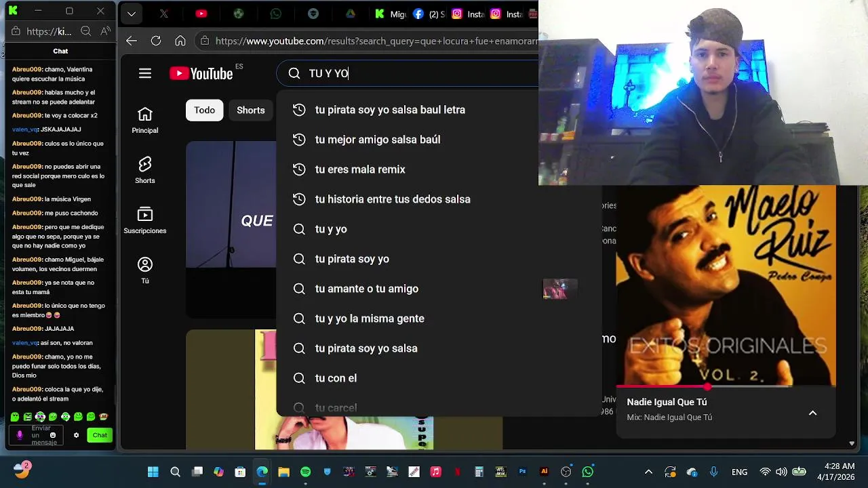Viewport: 868px width, 488px height.
Task: Open the tab actions dropdown arrow
Action: pyautogui.click(x=132, y=14)
